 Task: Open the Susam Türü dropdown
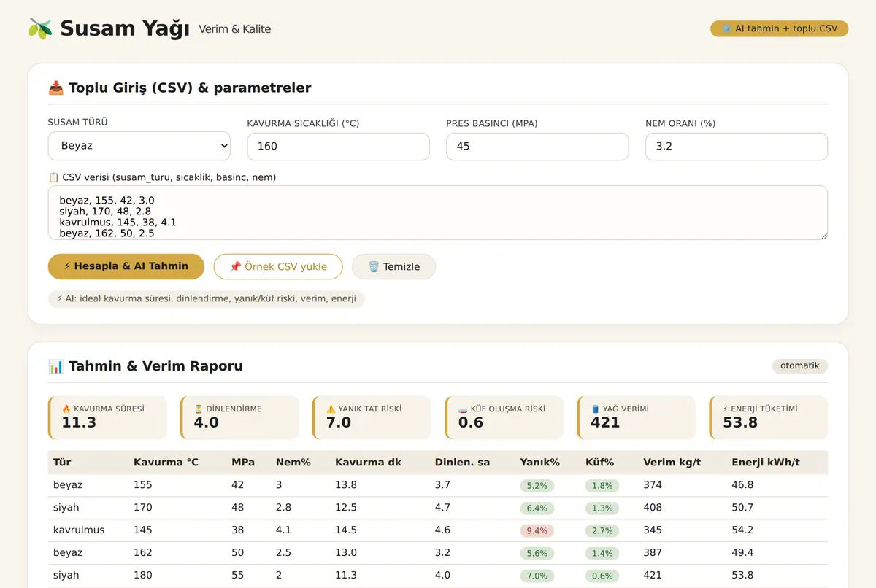[139, 146]
